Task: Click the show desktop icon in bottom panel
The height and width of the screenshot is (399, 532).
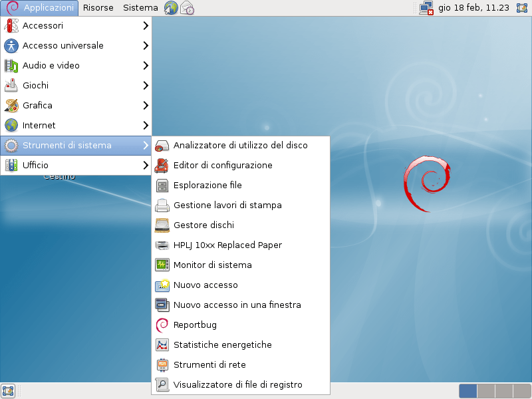Action: pos(8,391)
